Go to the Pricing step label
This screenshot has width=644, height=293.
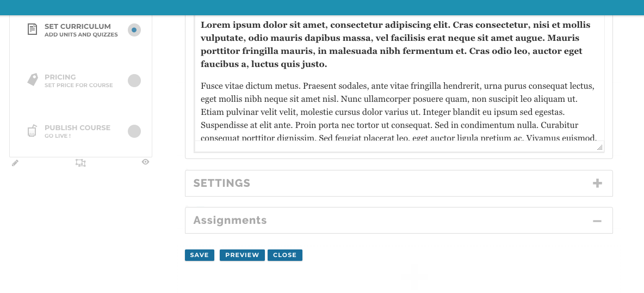coord(60,77)
